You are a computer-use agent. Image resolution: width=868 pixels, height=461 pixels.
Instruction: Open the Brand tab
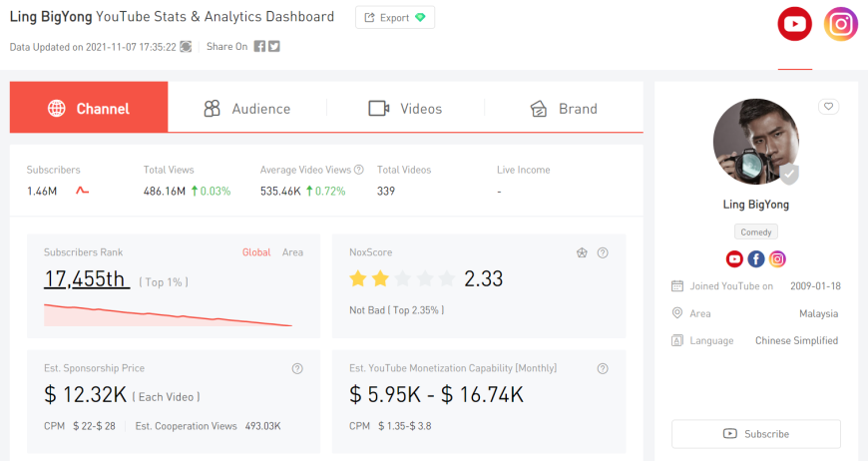click(x=564, y=109)
